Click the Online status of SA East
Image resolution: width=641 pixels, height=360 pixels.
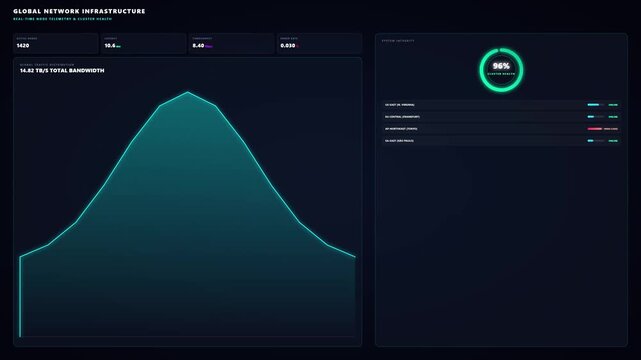click(613, 141)
